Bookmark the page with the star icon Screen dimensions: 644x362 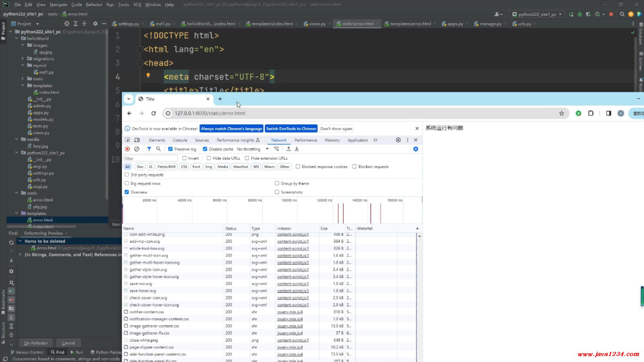click(561, 113)
